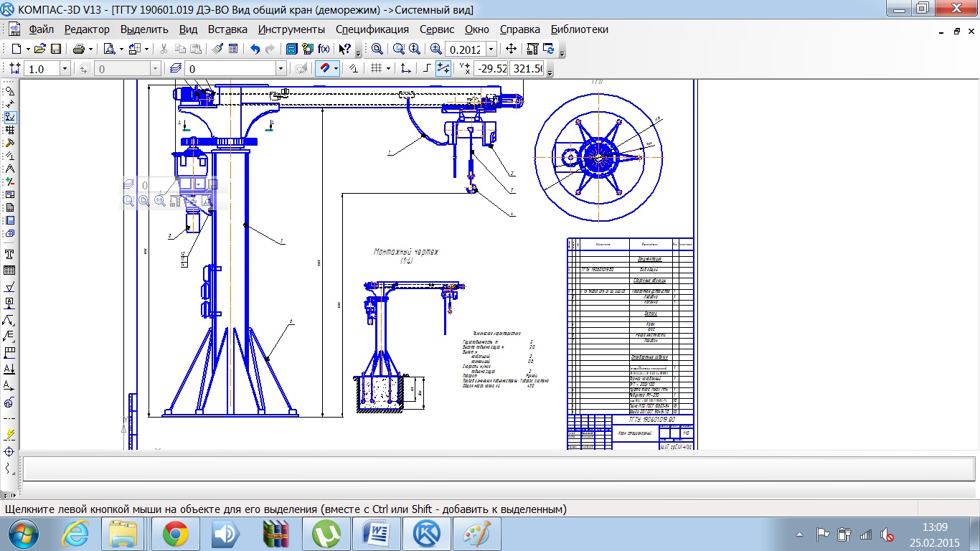Print the drawing with the printer icon
The width and height of the screenshot is (980, 551).
79,49
